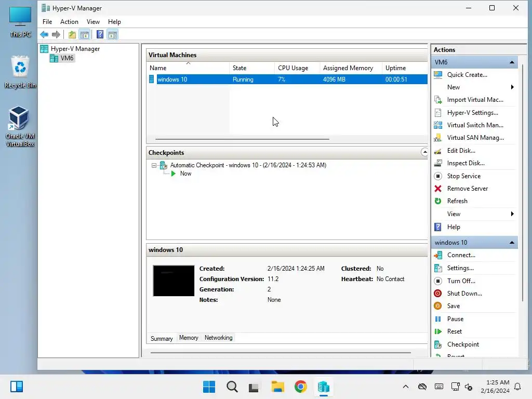Select the Now checkpoint node
The image size is (532, 399).
(x=185, y=174)
